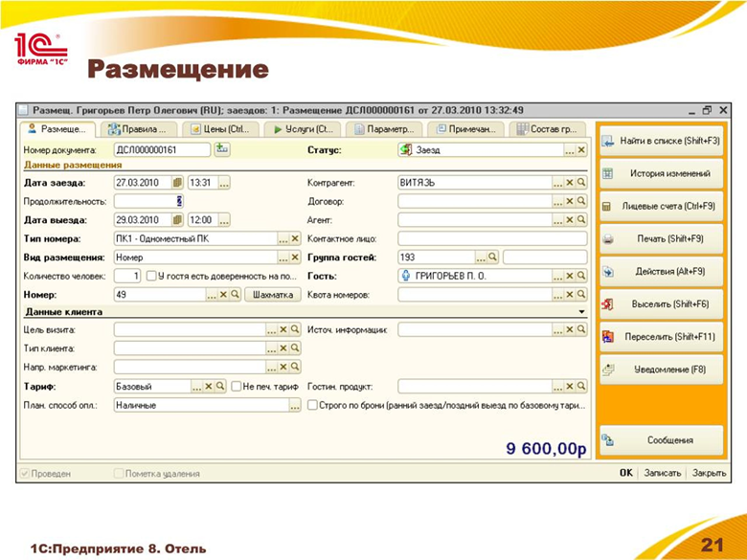Click magnifier icon in the Тариф field

click(220, 387)
